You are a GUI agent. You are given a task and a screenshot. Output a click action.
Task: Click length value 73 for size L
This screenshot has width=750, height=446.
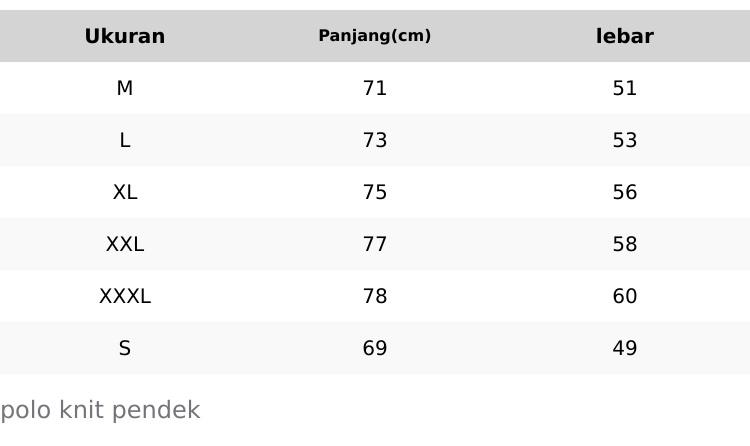click(375, 140)
